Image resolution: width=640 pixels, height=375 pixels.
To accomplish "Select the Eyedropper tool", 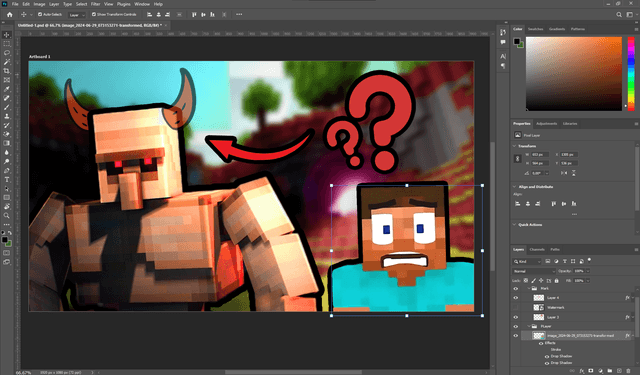I will coord(7,89).
